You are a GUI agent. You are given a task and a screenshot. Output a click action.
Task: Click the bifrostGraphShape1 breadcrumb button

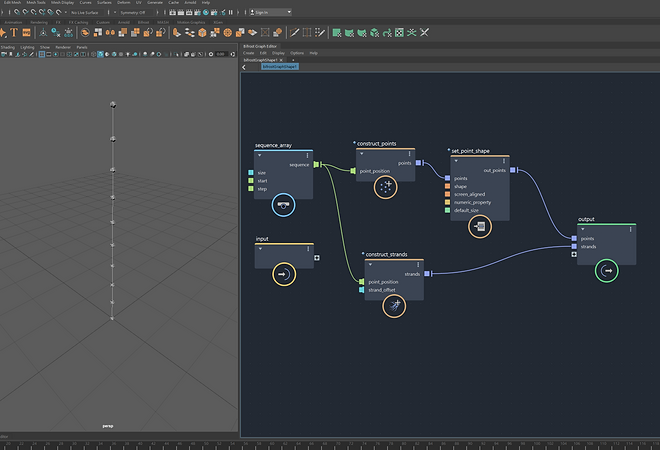280,67
